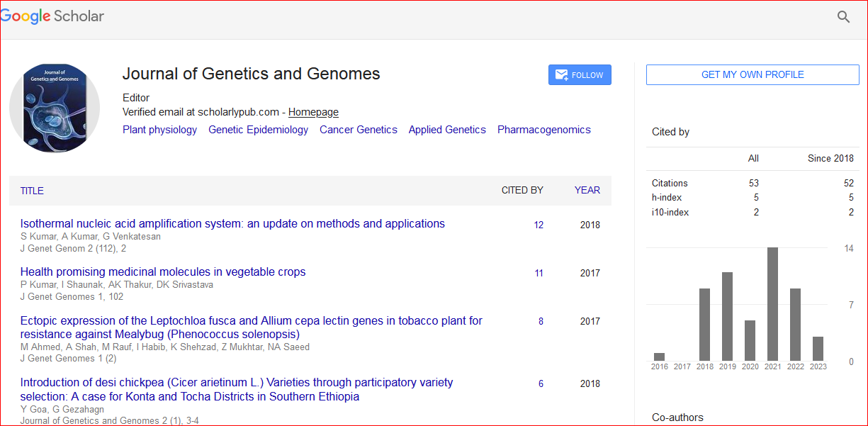
Task: Open Ectopic expression of Leptochloa fusca article
Action: [252, 327]
